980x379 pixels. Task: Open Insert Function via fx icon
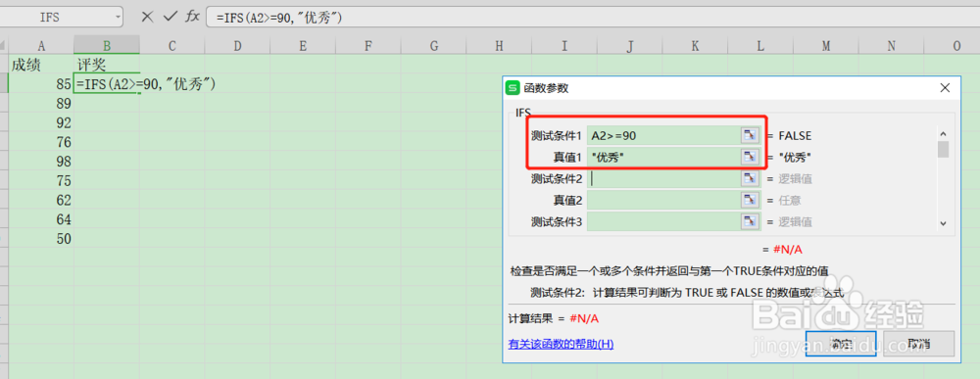[192, 17]
